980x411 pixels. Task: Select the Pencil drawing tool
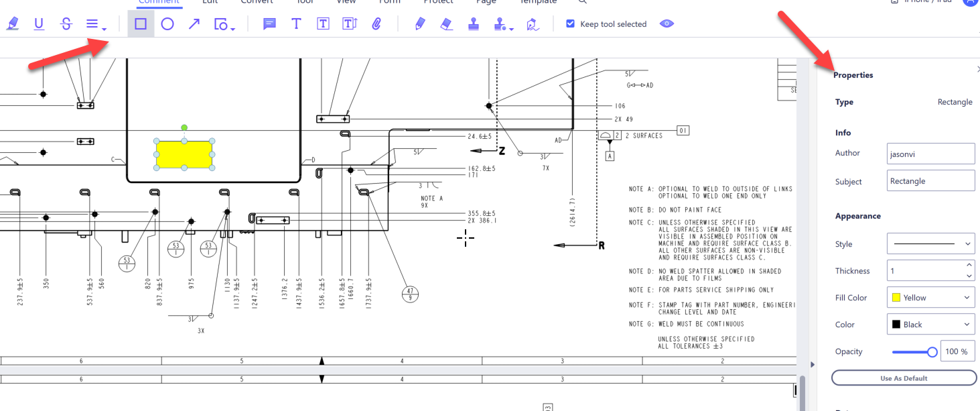[420, 24]
